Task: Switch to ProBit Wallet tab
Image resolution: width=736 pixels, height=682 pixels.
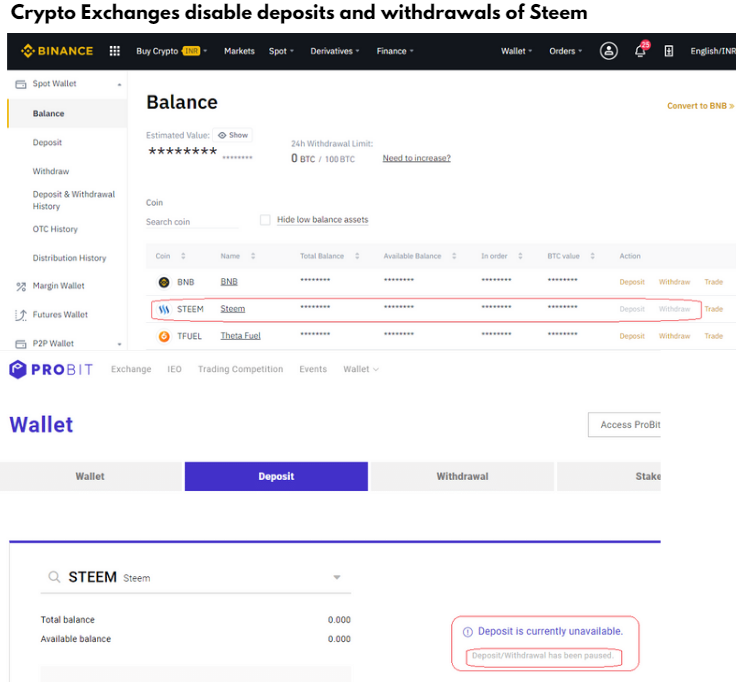Action: coord(91,476)
